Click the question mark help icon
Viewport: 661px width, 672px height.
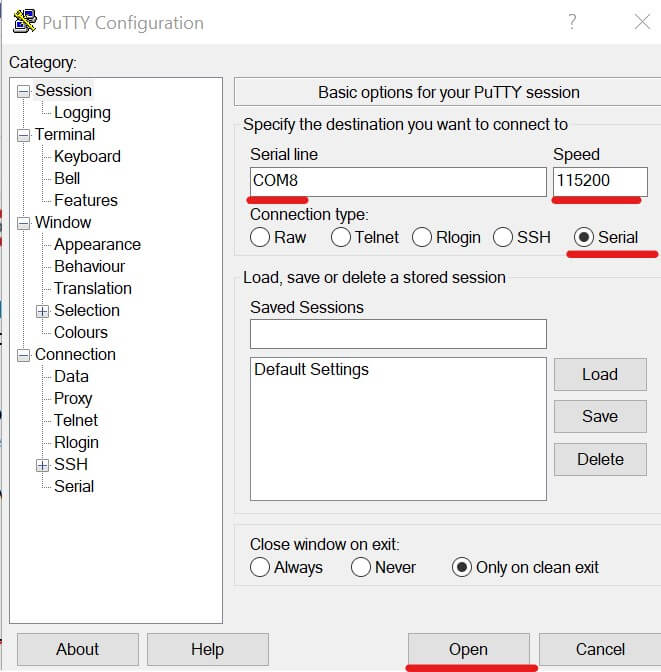pos(572,21)
